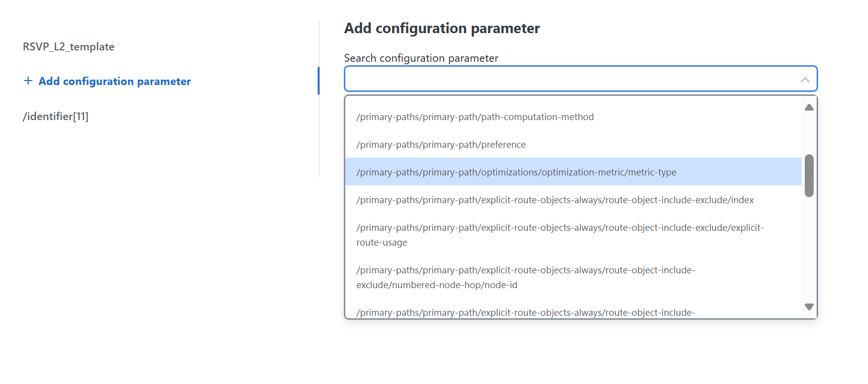Focus the Search configuration parameter input field
The width and height of the screenshot is (868, 384).
coord(568,79)
